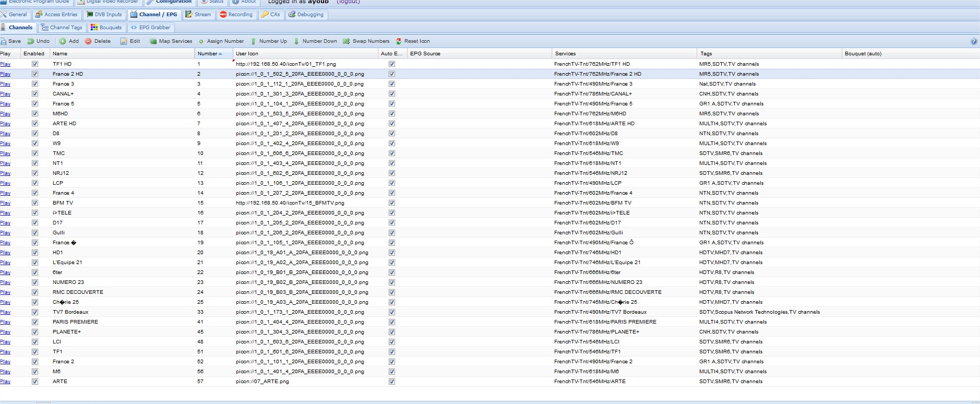Select FrenchTV-Tnt/786MHz/CANAL+ service cell

click(625, 94)
